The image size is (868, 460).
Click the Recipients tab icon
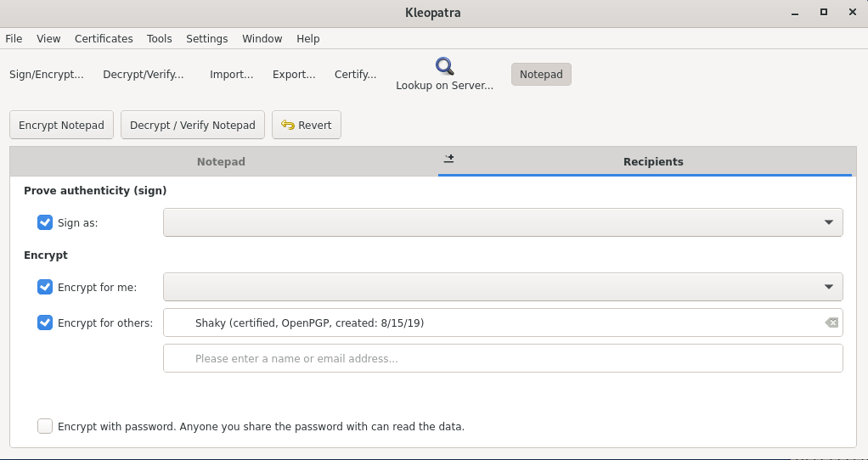pos(449,159)
